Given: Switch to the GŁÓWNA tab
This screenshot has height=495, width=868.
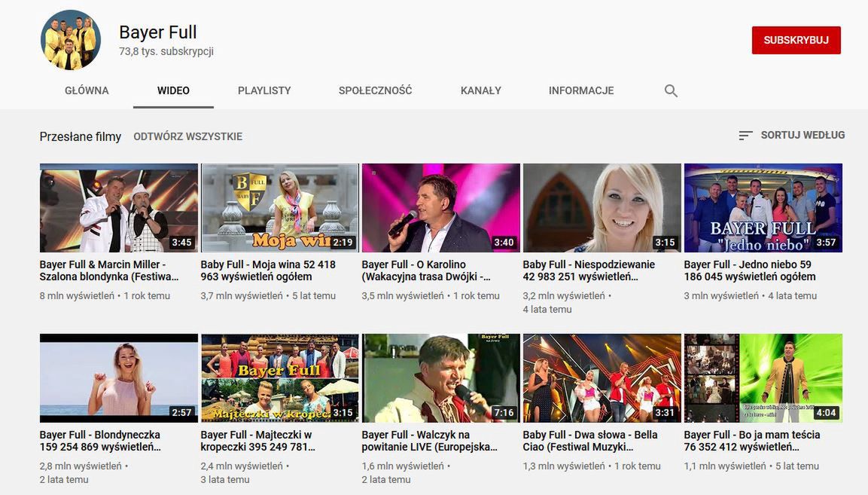Looking at the screenshot, I should tap(87, 90).
